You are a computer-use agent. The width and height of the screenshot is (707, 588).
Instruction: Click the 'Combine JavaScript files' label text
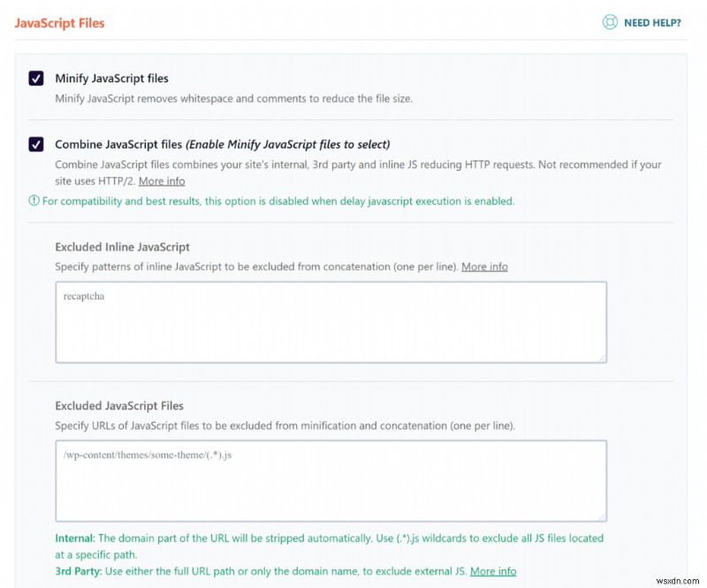(x=118, y=144)
